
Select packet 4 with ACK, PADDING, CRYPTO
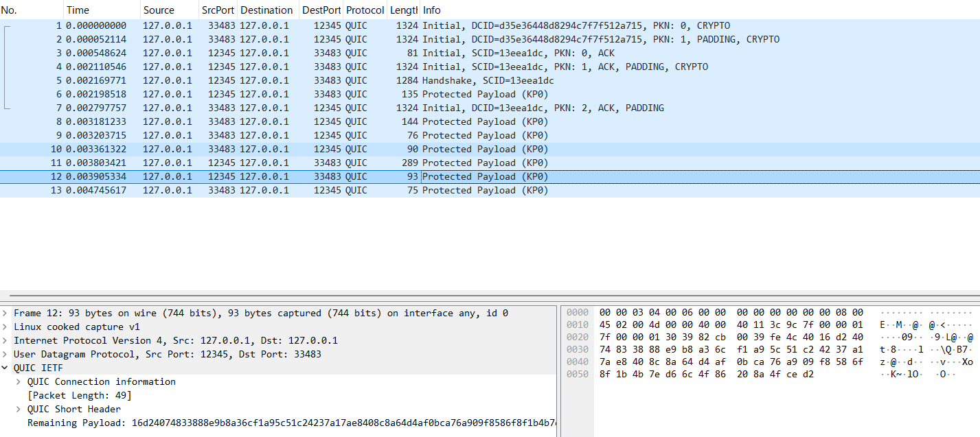tap(490, 67)
